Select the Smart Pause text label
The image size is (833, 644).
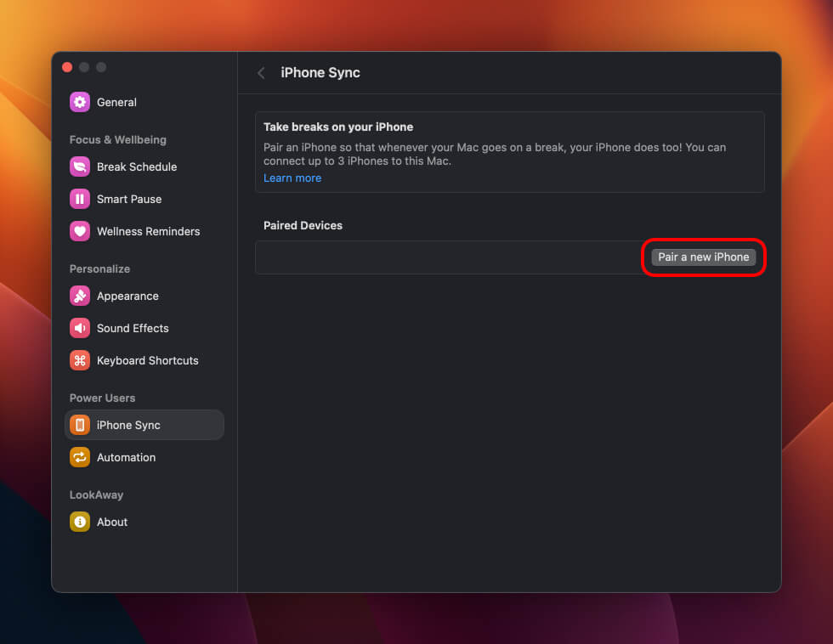pyautogui.click(x=129, y=199)
